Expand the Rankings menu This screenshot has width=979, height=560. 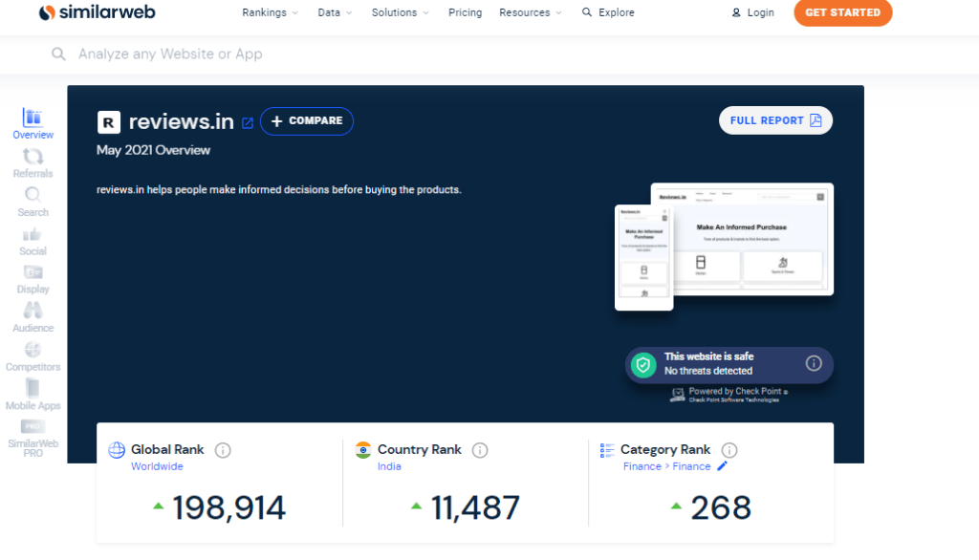270,12
